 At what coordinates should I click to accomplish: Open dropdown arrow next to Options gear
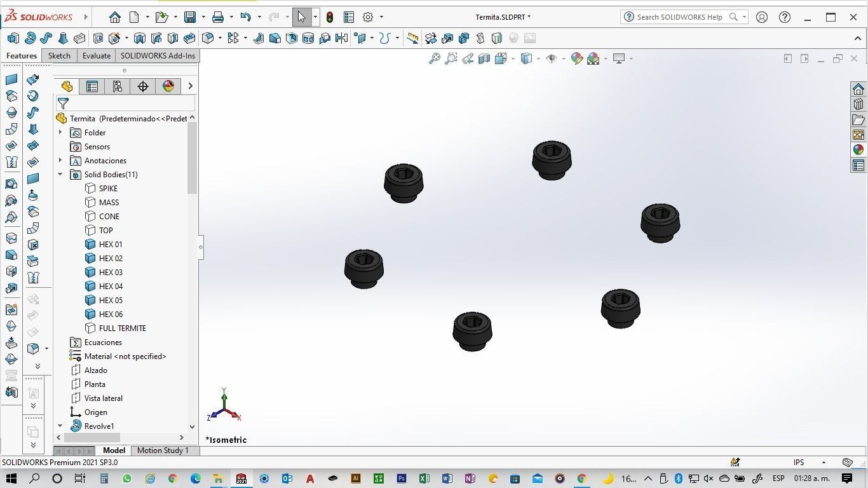click(381, 17)
